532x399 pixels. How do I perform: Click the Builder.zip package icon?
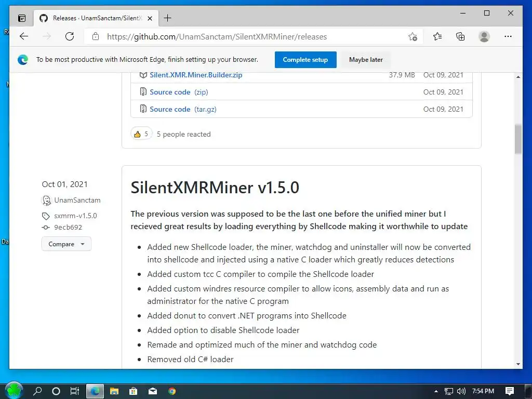pyautogui.click(x=143, y=75)
